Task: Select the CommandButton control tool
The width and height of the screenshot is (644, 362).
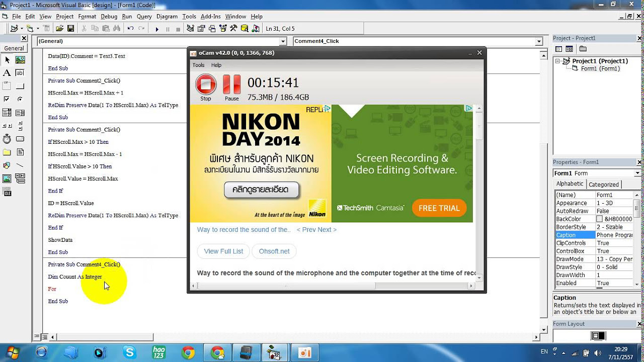Action: tap(20, 86)
